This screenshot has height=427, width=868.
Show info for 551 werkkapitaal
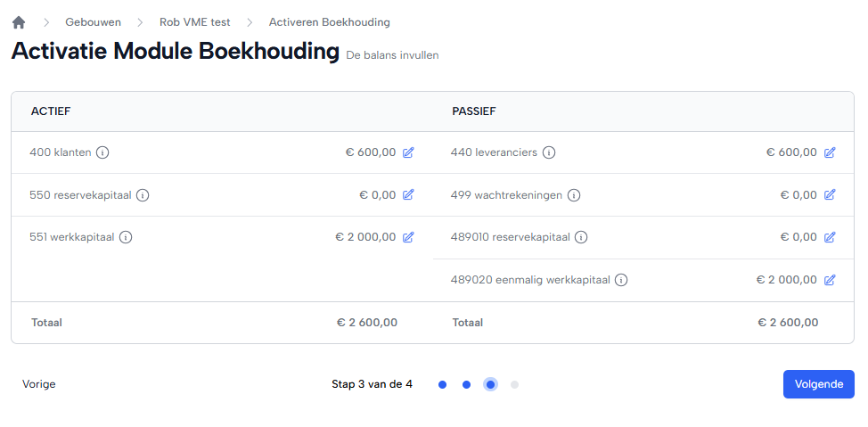click(x=126, y=237)
